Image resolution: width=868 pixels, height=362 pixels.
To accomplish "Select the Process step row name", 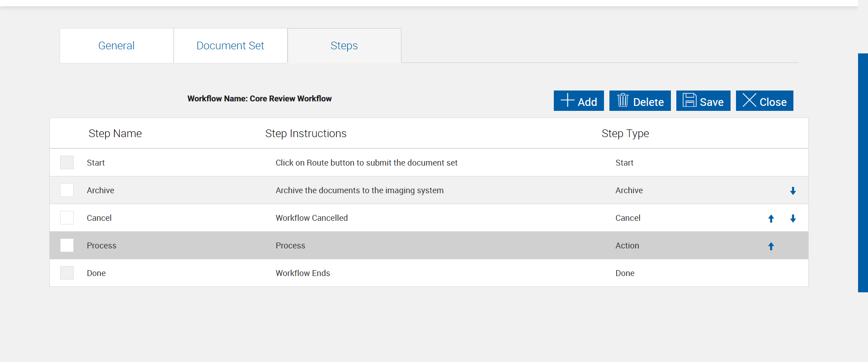I will point(102,246).
